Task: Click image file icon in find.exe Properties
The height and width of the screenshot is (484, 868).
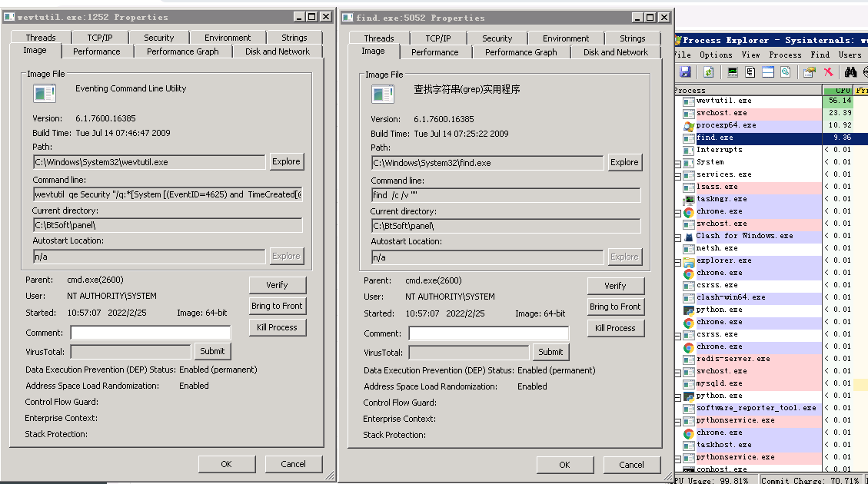Action: tap(383, 94)
